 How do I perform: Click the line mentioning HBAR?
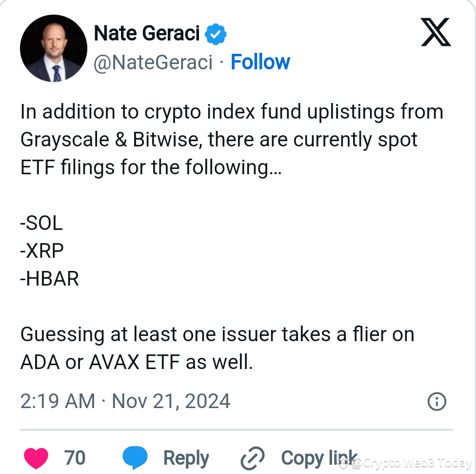[49, 278]
